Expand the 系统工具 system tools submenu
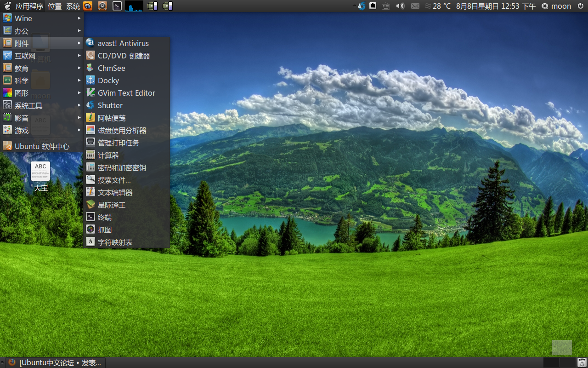This screenshot has height=368, width=588. (x=42, y=105)
